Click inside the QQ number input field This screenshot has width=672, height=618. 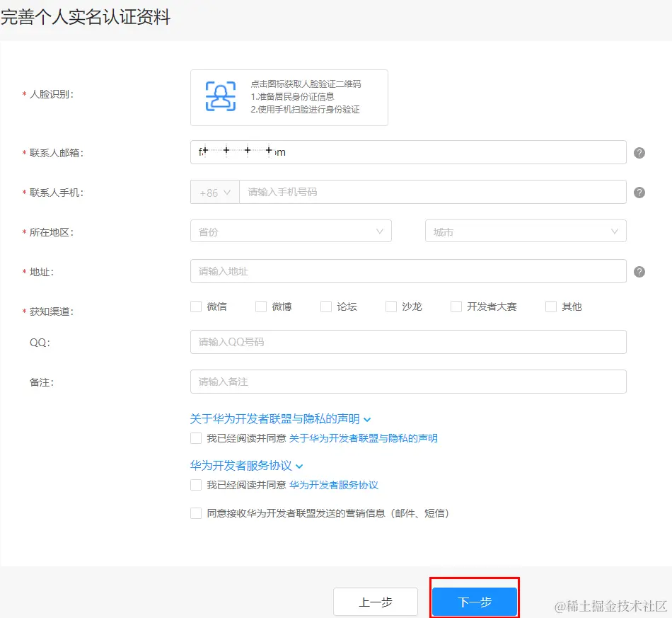pos(407,342)
